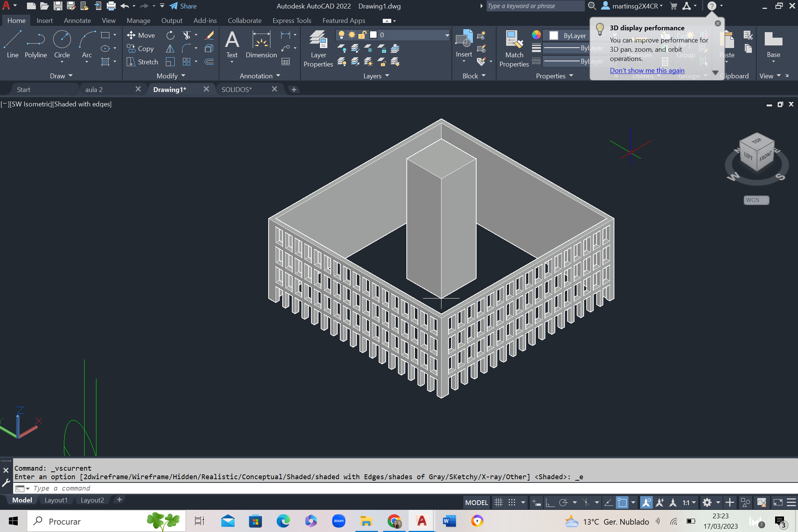Open the WCS coordinate system dropdown
The width and height of the screenshot is (798, 532).
(x=756, y=200)
